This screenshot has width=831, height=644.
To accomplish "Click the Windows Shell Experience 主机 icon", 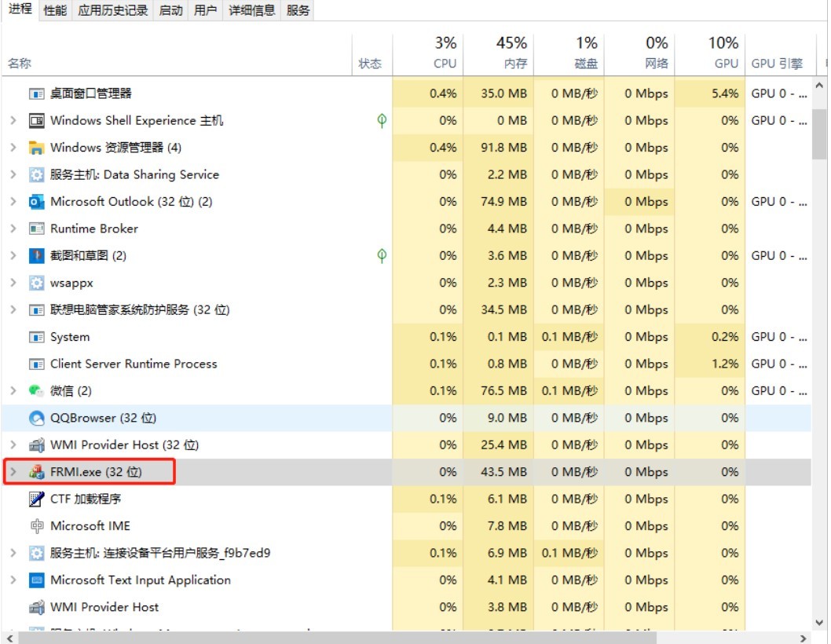I will pos(36,121).
